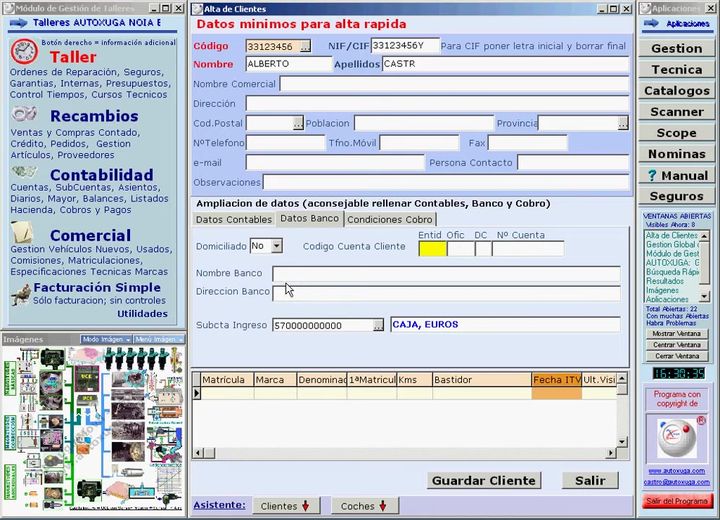720x520 pixels.
Task: Open the Nominas application
Action: pyautogui.click(x=676, y=154)
